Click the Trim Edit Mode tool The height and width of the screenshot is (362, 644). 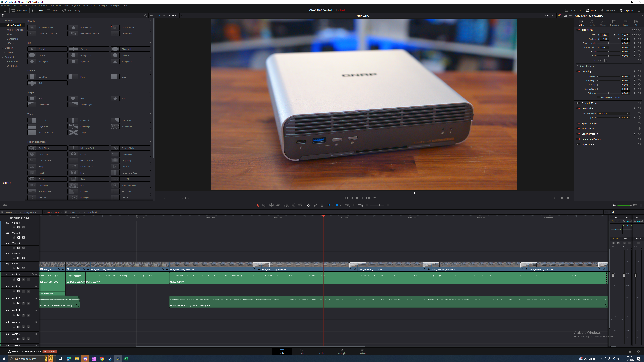[265, 205]
